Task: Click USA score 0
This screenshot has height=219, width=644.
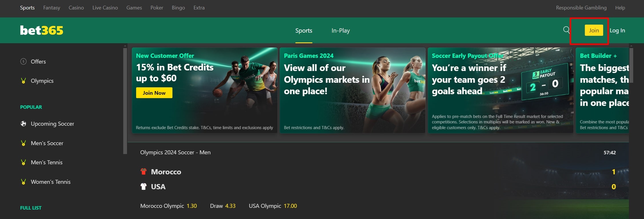Action: [613, 187]
